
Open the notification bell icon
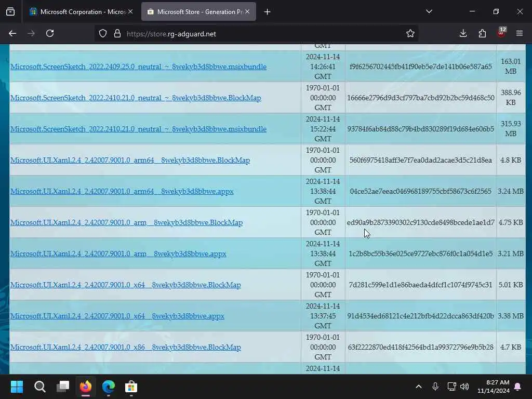click(518, 387)
